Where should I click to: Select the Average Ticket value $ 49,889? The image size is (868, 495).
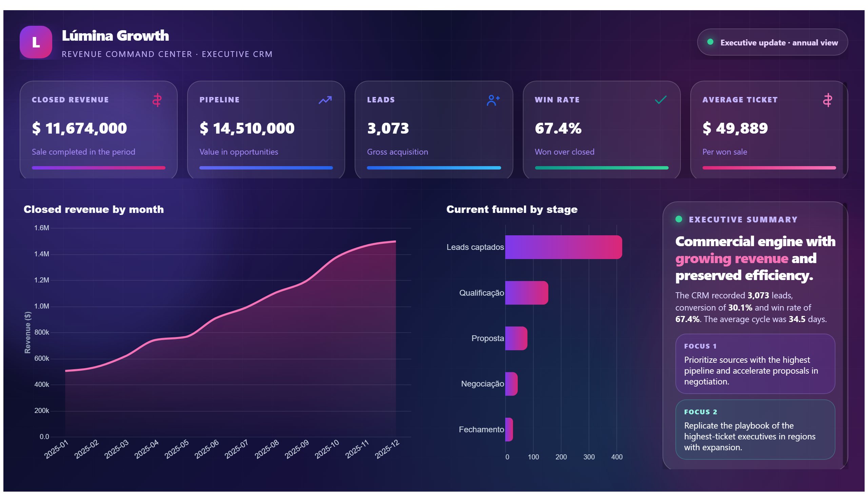pos(735,128)
